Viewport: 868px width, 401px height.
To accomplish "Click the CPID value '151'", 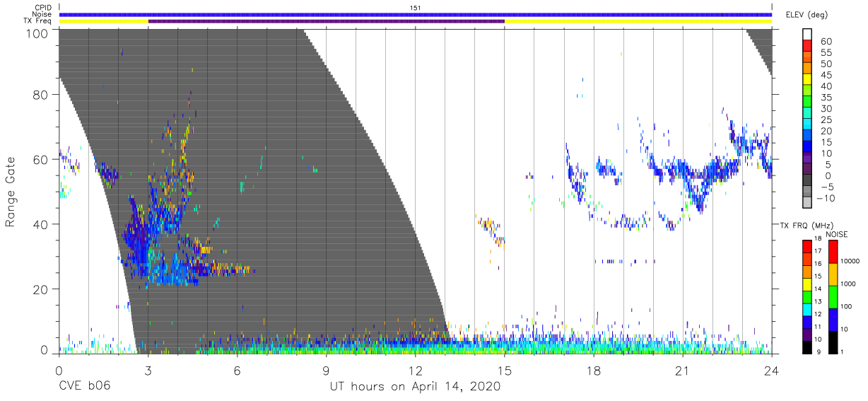I will point(416,7).
